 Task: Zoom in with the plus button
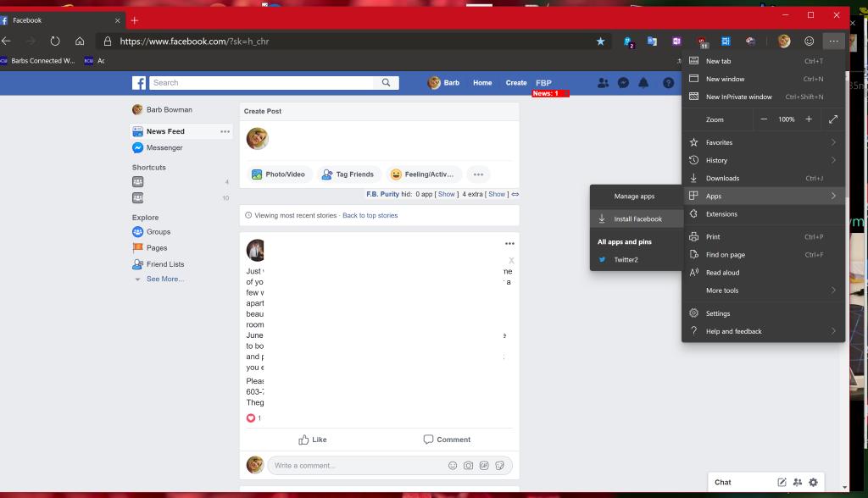point(809,119)
